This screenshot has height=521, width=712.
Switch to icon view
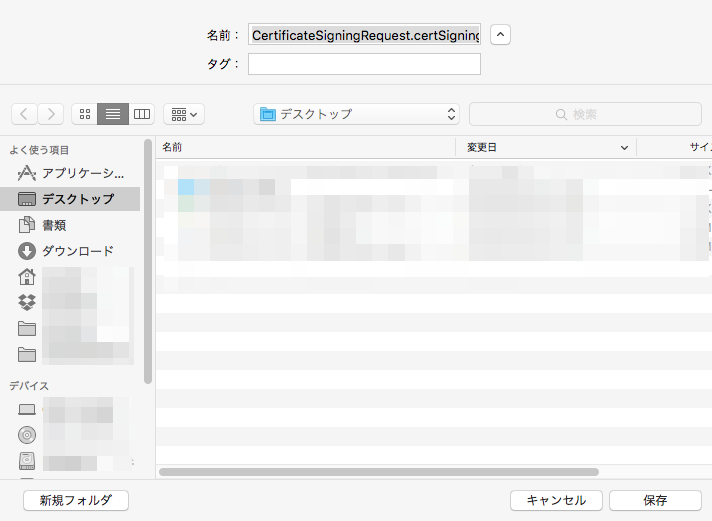[x=84, y=114]
